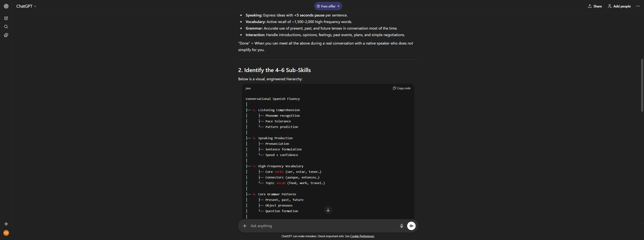Click the vertical page scrollbar thumb
Image resolution: width=644 pixels, height=240 pixels.
tap(642, 85)
